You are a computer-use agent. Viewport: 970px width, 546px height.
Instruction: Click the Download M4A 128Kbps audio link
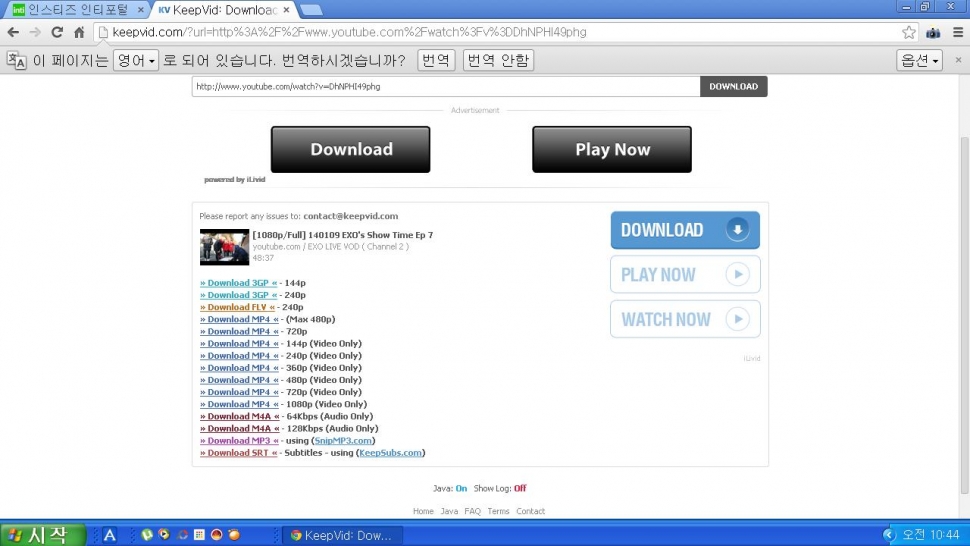point(242,428)
